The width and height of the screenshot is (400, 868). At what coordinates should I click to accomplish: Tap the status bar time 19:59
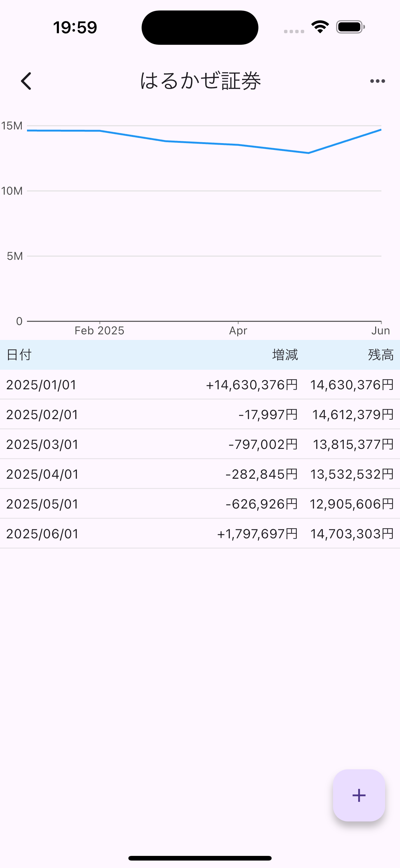[75, 27]
